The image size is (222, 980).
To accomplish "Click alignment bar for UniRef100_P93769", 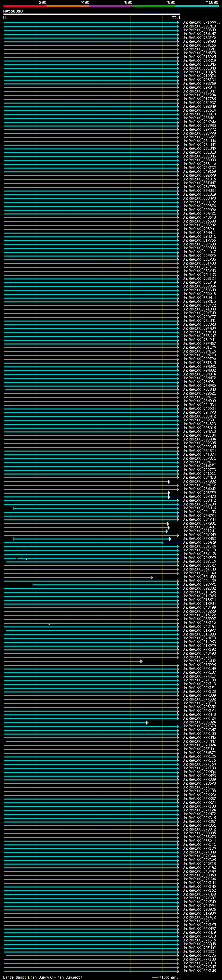I will (91, 84).
